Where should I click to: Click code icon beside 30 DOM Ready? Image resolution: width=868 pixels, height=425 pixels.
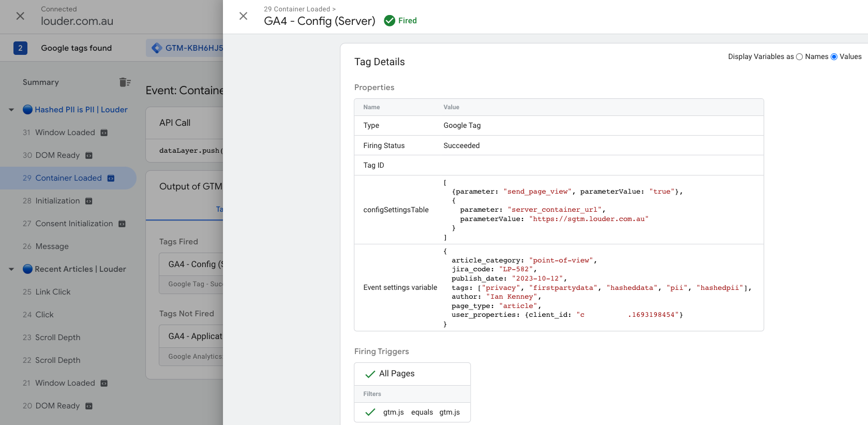pos(89,156)
